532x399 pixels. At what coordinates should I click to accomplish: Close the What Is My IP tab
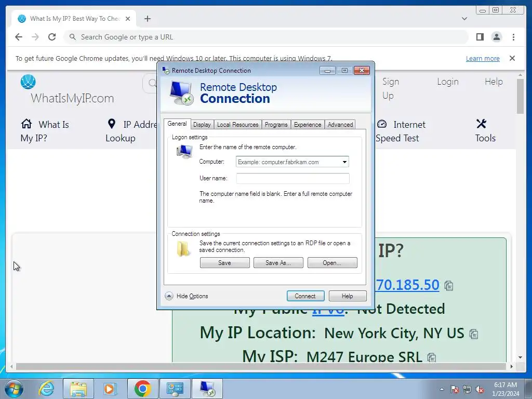coord(128,19)
